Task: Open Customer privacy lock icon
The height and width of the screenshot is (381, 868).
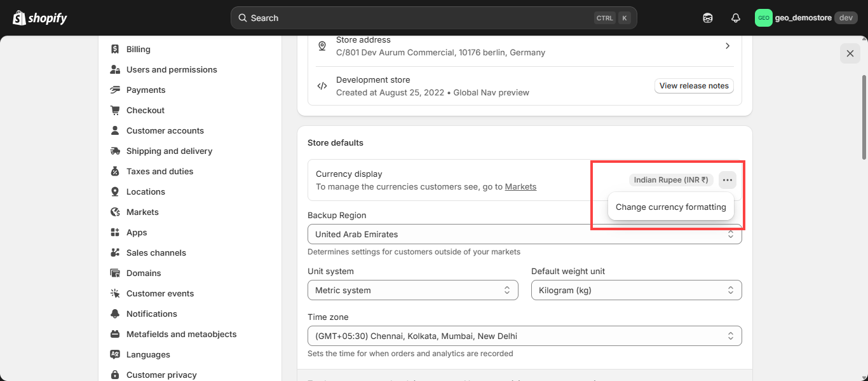Action: click(115, 375)
